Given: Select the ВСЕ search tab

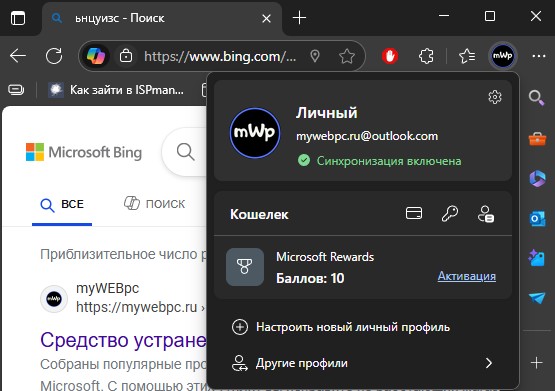Looking at the screenshot, I should pyautogui.click(x=62, y=205).
